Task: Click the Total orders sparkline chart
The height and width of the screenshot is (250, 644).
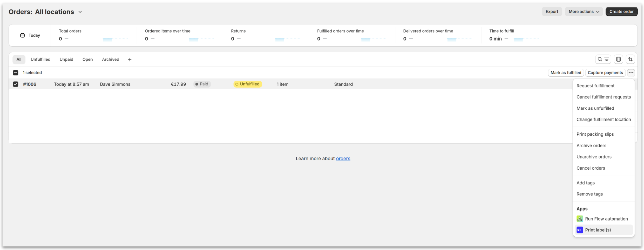Action: coord(115,39)
